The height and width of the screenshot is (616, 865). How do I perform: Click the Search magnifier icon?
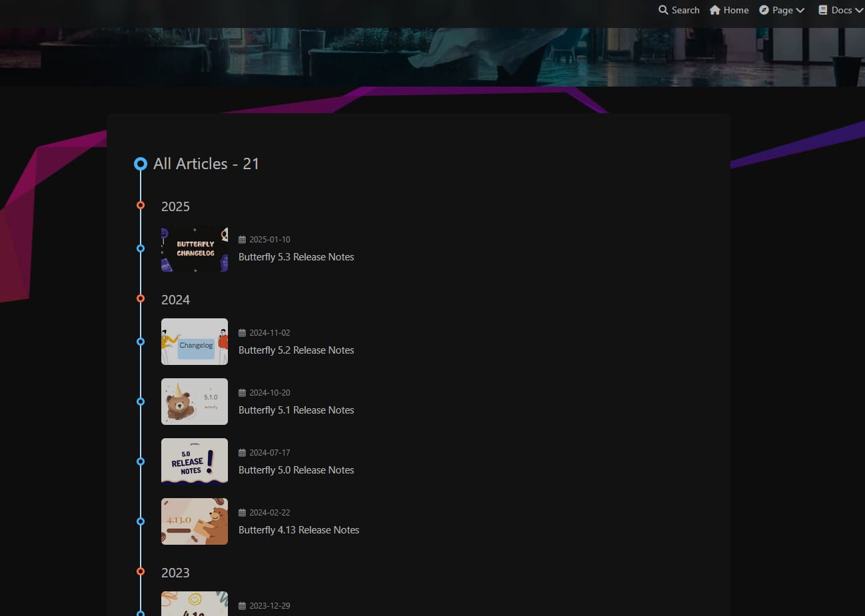coord(663,10)
